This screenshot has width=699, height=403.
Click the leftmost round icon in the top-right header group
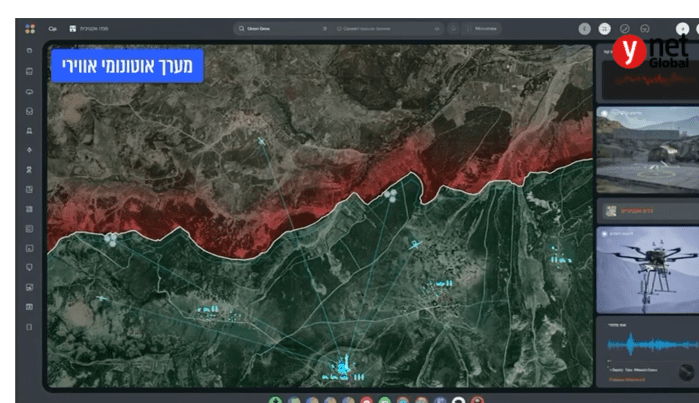click(584, 29)
